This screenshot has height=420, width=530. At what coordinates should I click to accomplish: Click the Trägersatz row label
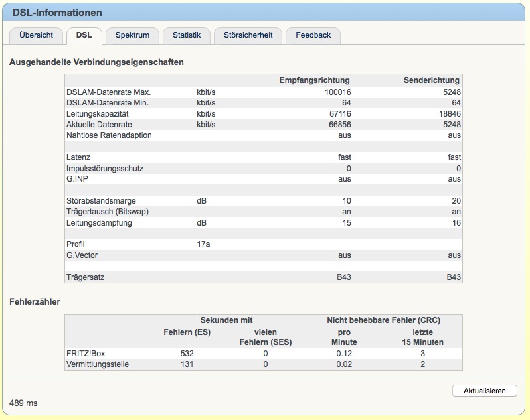[85, 277]
